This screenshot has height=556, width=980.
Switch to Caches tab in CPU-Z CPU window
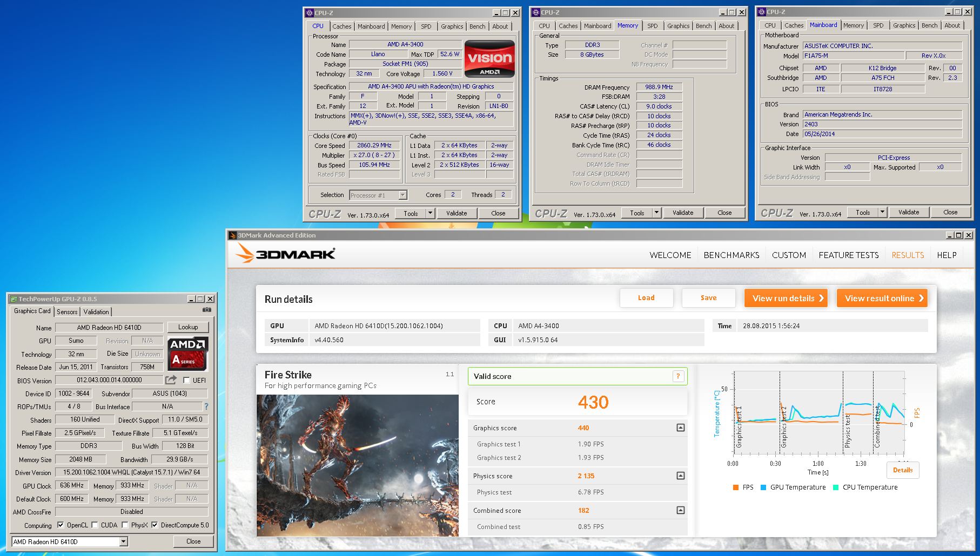pyautogui.click(x=341, y=26)
